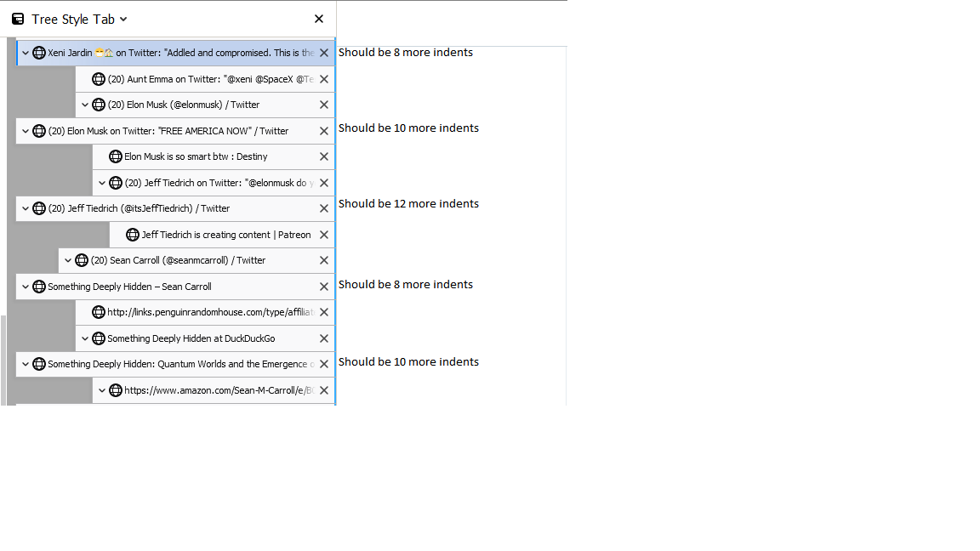
Task: Close the Jeff Tiedrich on Twitter tab
Action: pyautogui.click(x=324, y=183)
